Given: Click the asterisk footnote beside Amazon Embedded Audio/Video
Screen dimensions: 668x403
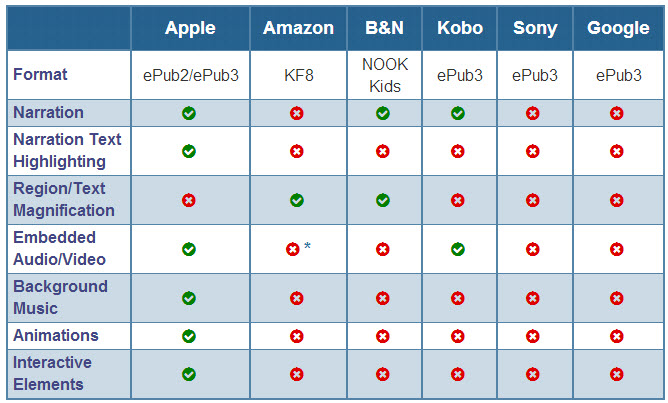Looking at the screenshot, I should point(307,246).
